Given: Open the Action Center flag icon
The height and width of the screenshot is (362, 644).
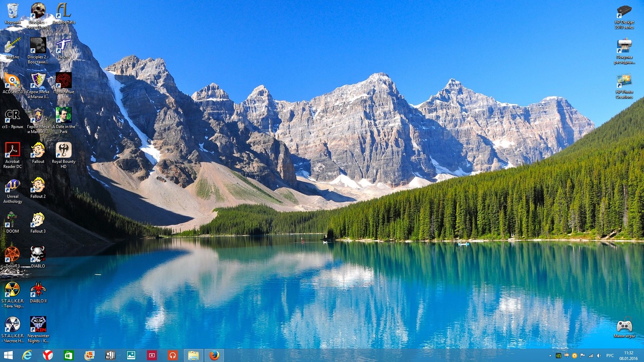Looking at the screenshot, I should (x=582, y=356).
